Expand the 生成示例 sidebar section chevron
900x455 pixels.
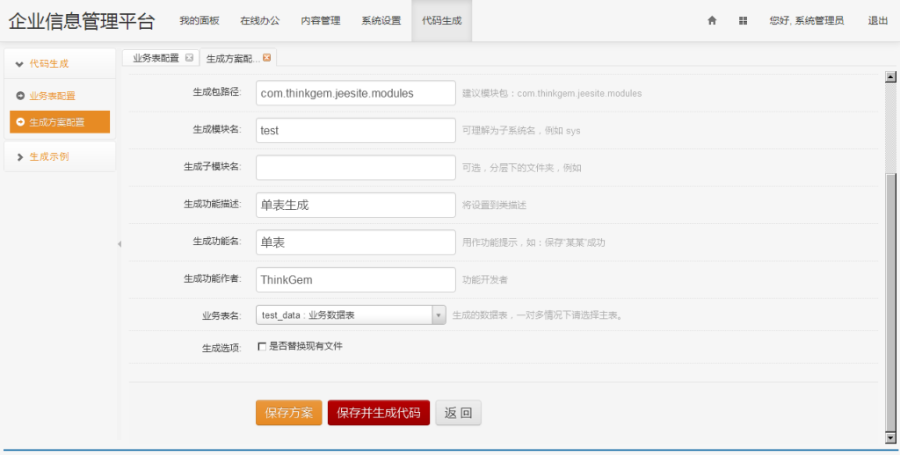click(20, 157)
